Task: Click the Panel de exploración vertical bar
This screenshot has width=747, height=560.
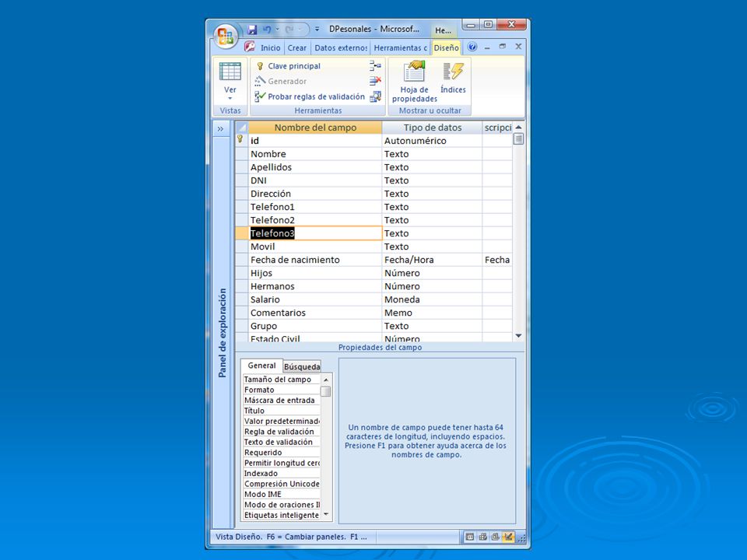Action: 222,332
